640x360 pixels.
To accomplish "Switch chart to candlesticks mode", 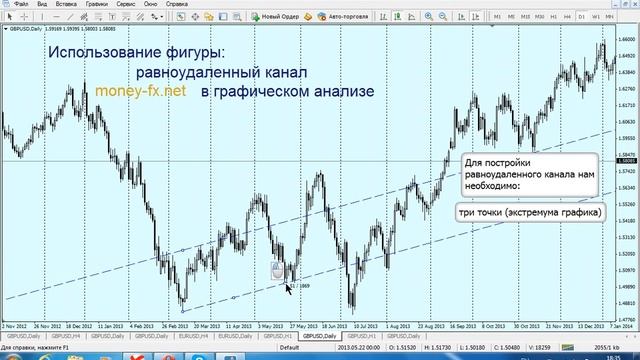I will pyautogui.click(x=397, y=17).
